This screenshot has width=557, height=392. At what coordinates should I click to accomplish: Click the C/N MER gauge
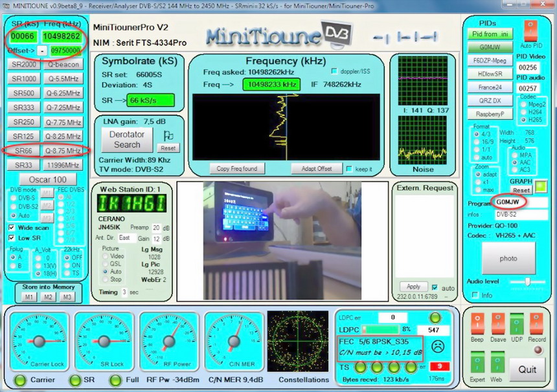(x=234, y=342)
